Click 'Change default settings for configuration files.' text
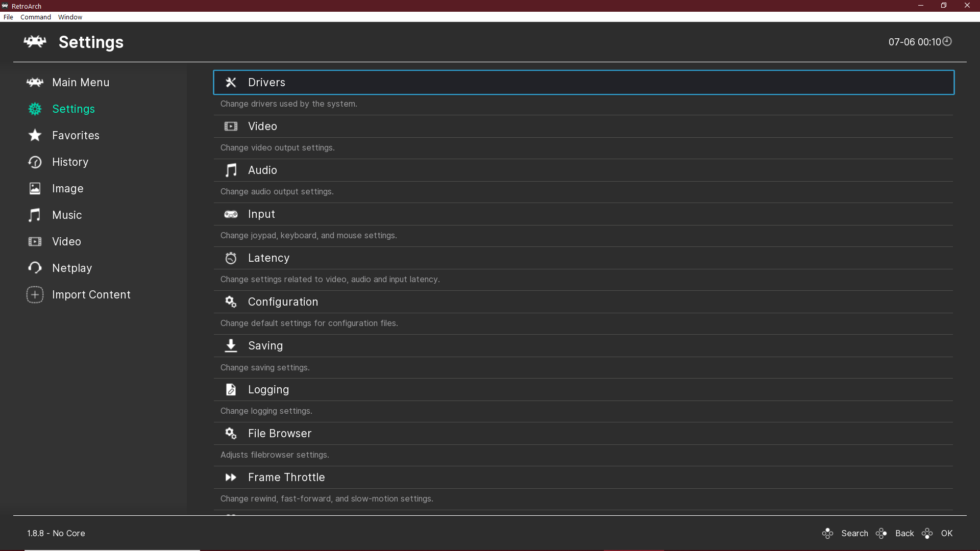Viewport: 980px width, 551px height. pyautogui.click(x=309, y=323)
